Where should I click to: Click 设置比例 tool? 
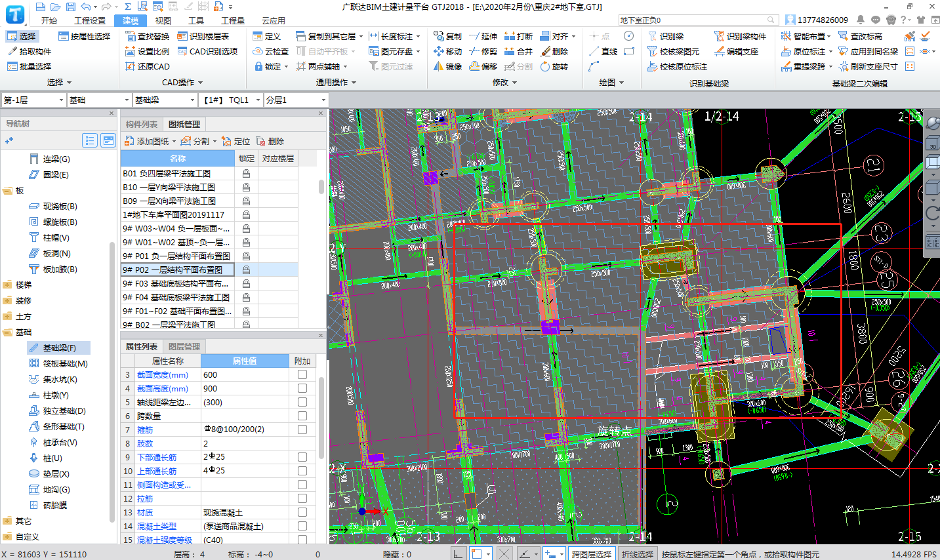147,51
